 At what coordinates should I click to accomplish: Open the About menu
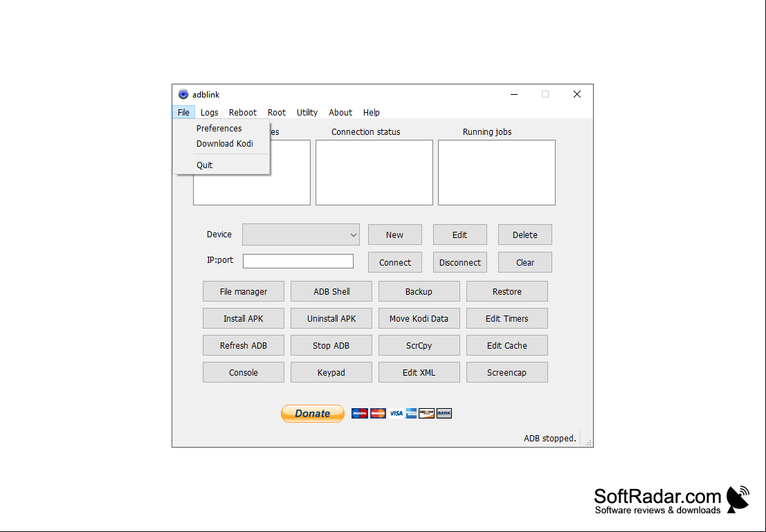pyautogui.click(x=340, y=112)
